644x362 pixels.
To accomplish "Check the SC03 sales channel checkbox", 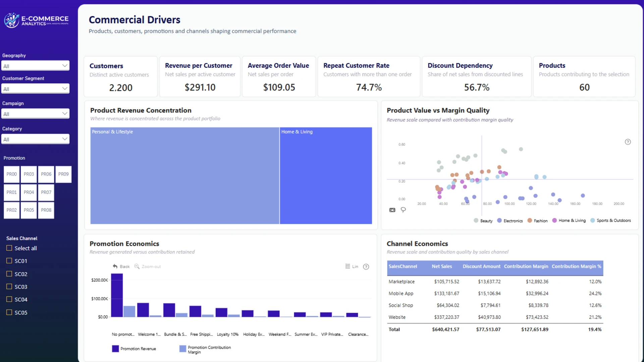I will [x=9, y=287].
